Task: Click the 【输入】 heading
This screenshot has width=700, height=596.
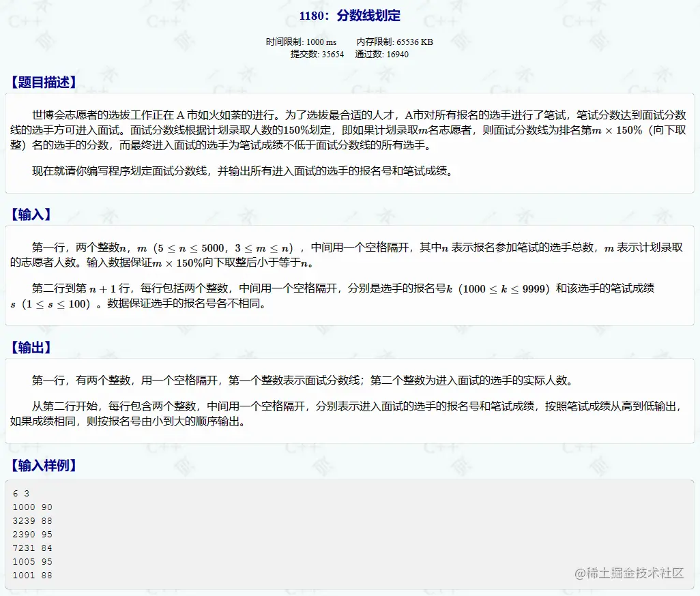Action: pos(30,215)
